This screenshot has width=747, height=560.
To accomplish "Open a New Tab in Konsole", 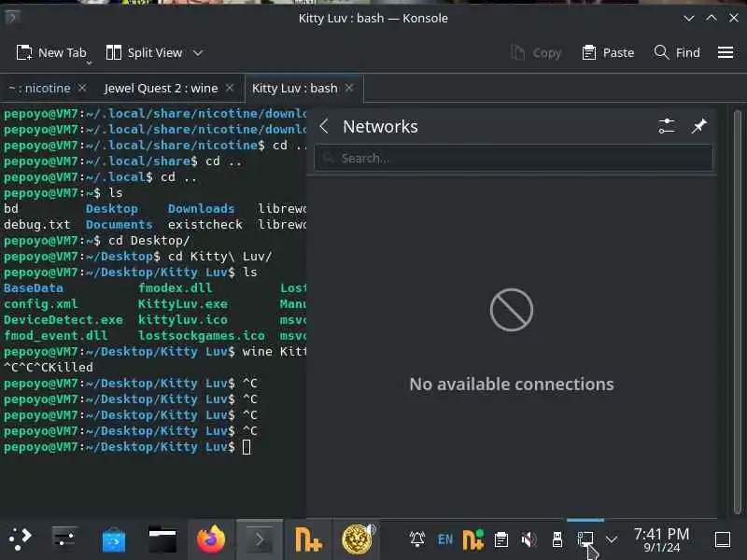I will point(51,52).
